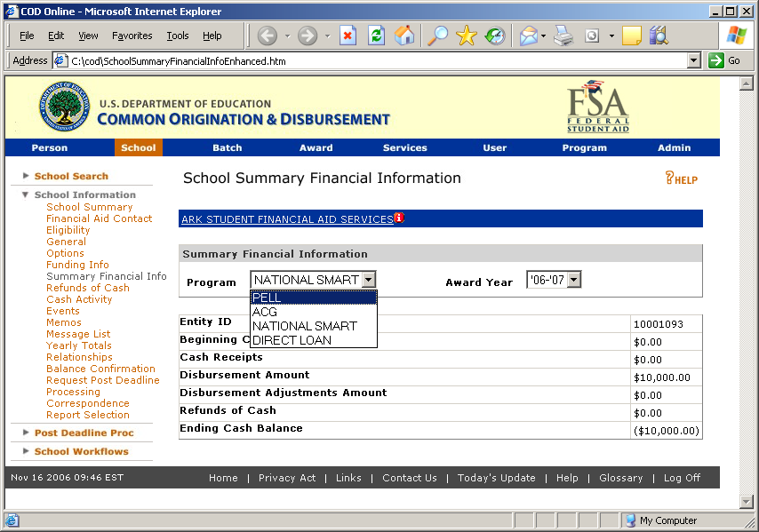Image resolution: width=759 pixels, height=532 pixels.
Task: Go to the browser Home icon
Action: (x=404, y=36)
